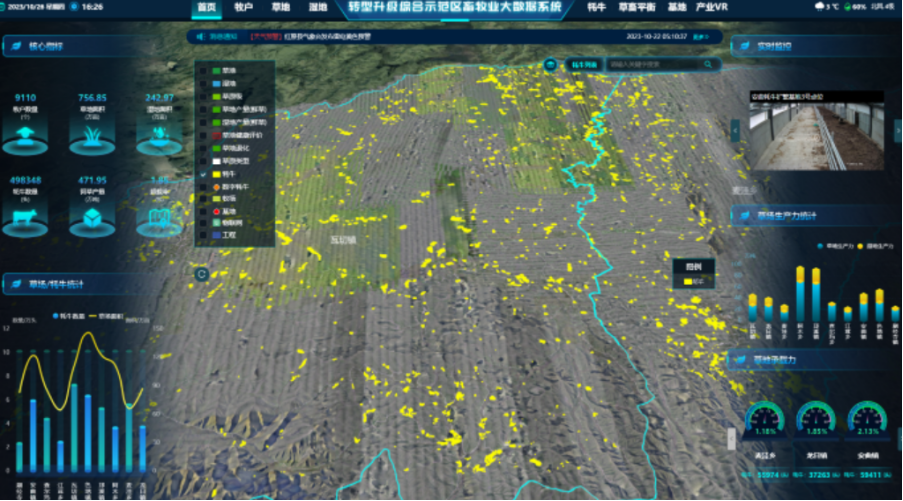Image resolution: width=903 pixels, height=501 pixels.
Task: Click the round layers icon beside 牦牛列表
Action: click(x=550, y=65)
